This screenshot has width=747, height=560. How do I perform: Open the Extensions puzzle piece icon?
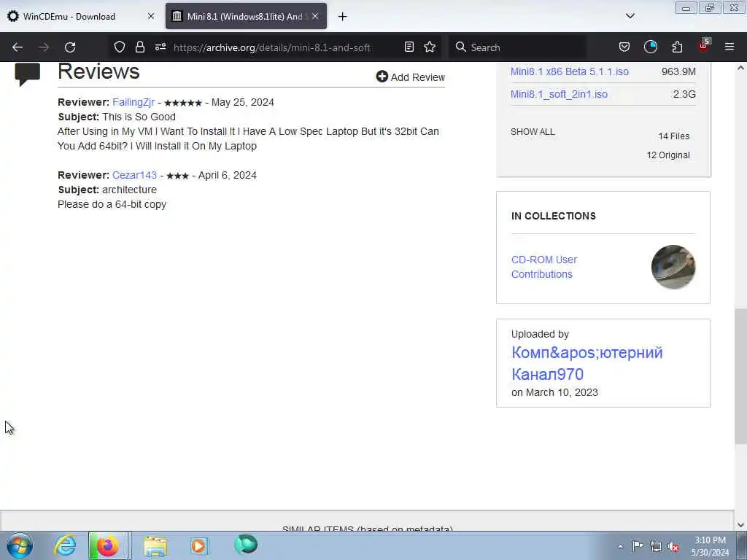click(x=677, y=47)
